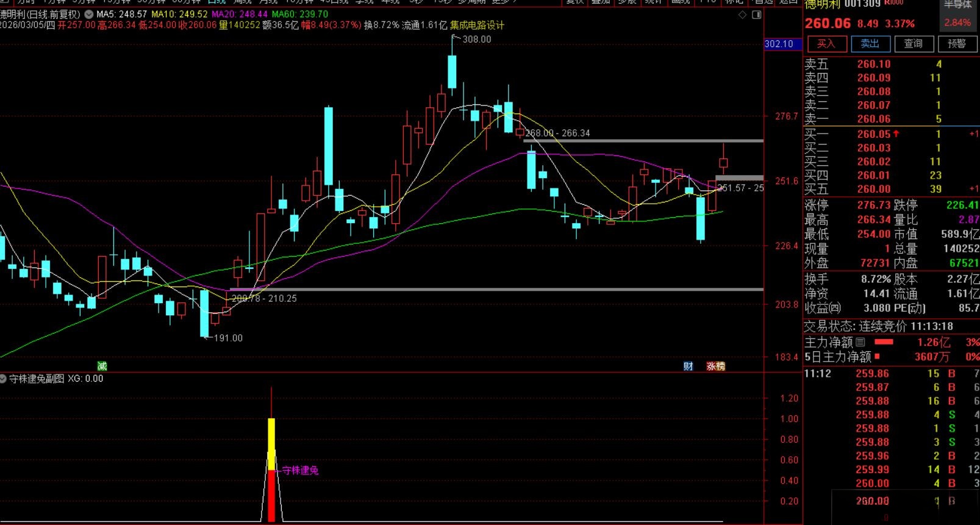The height and width of the screenshot is (525, 980).
Task: Click the 302.10 price axis marker
Action: tap(779, 44)
